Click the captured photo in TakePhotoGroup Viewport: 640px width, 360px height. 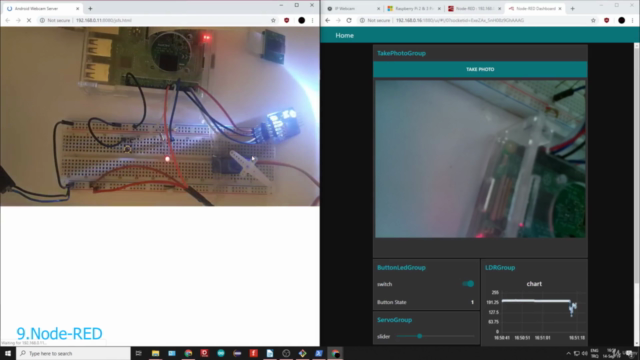click(480, 159)
